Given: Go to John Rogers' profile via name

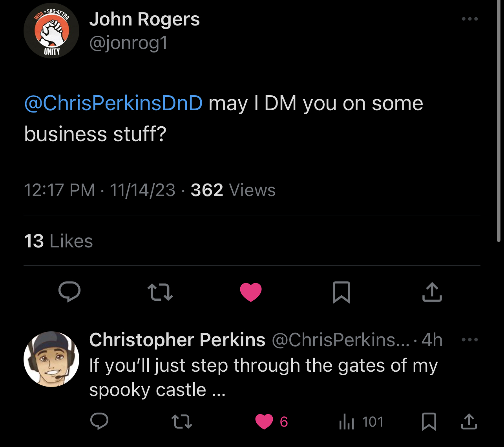Looking at the screenshot, I should [x=144, y=19].
